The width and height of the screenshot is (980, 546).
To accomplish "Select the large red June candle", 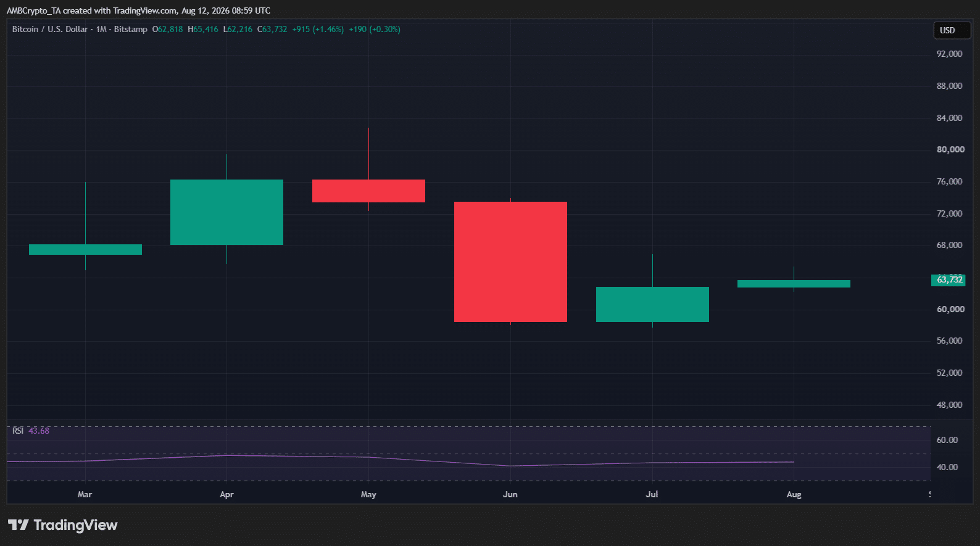I will [510, 262].
